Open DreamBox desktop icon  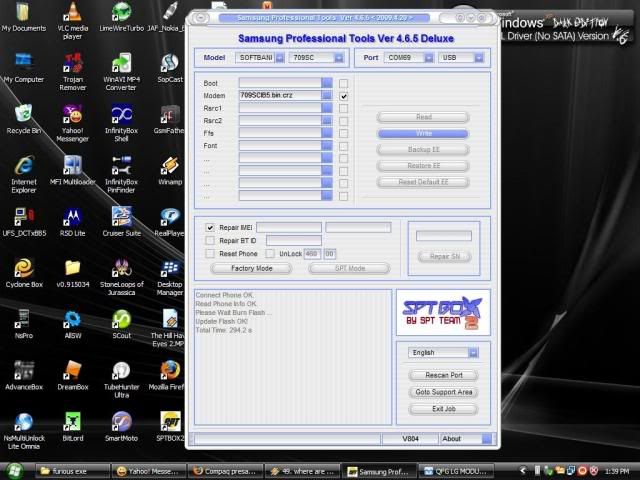73,376
